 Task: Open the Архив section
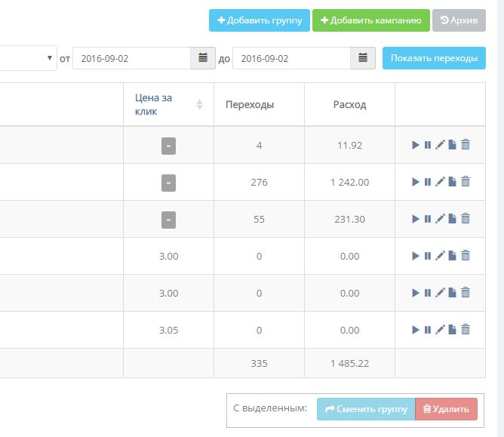click(x=459, y=20)
